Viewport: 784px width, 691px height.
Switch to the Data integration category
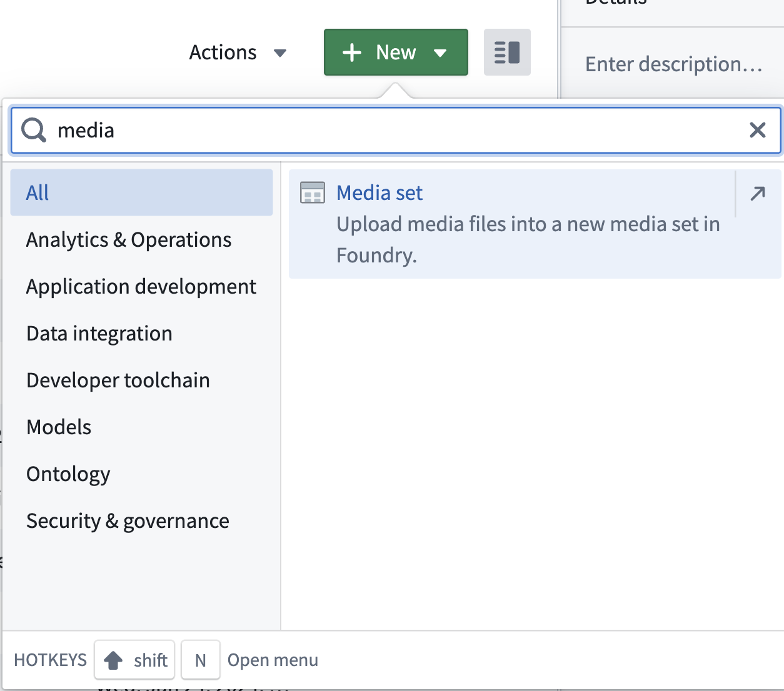click(99, 333)
